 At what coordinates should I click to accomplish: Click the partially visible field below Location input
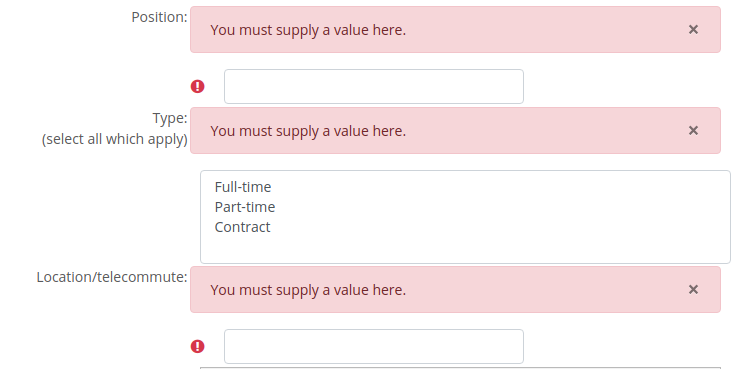460,368
